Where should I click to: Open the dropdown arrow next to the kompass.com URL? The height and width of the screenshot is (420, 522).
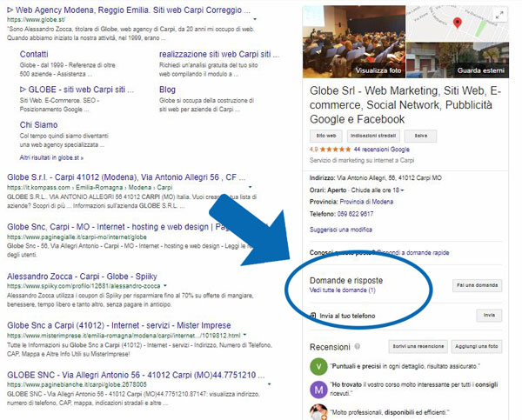click(250, 187)
